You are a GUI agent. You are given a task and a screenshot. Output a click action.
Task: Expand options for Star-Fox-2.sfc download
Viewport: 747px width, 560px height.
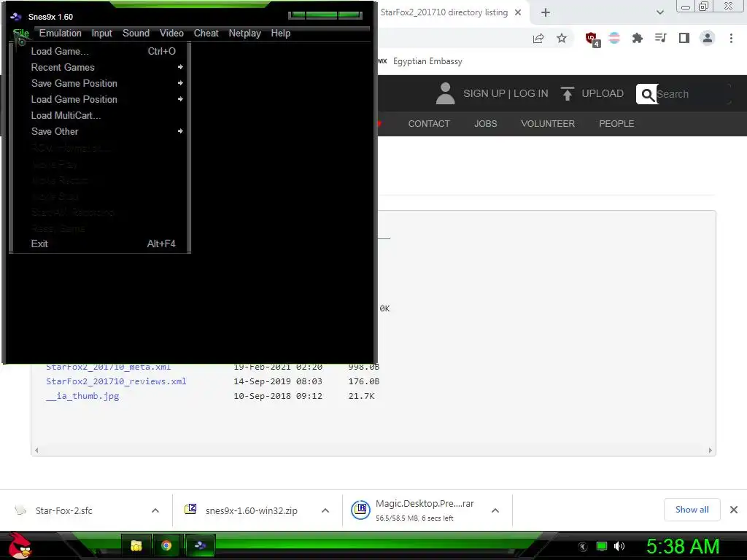click(155, 510)
